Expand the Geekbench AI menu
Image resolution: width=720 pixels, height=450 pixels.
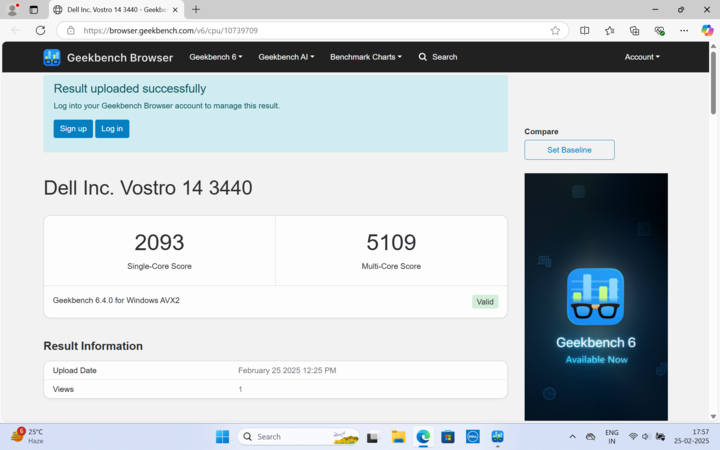[x=286, y=57]
